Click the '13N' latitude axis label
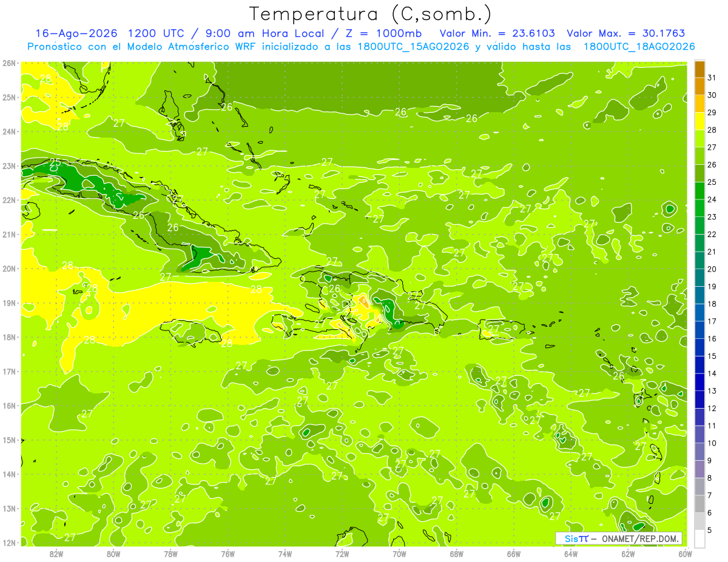 click(9, 509)
